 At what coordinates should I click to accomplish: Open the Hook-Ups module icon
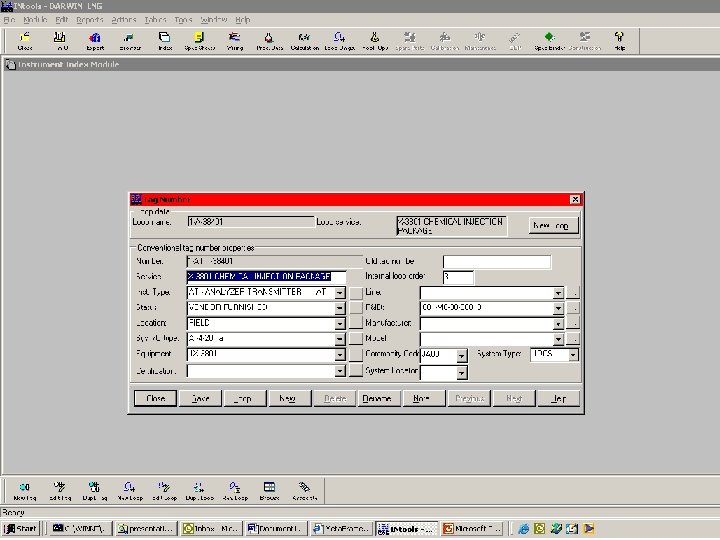(x=375, y=41)
